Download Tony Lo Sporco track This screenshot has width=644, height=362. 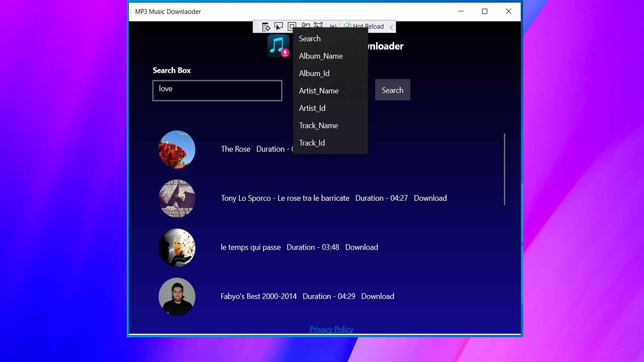[430, 198]
